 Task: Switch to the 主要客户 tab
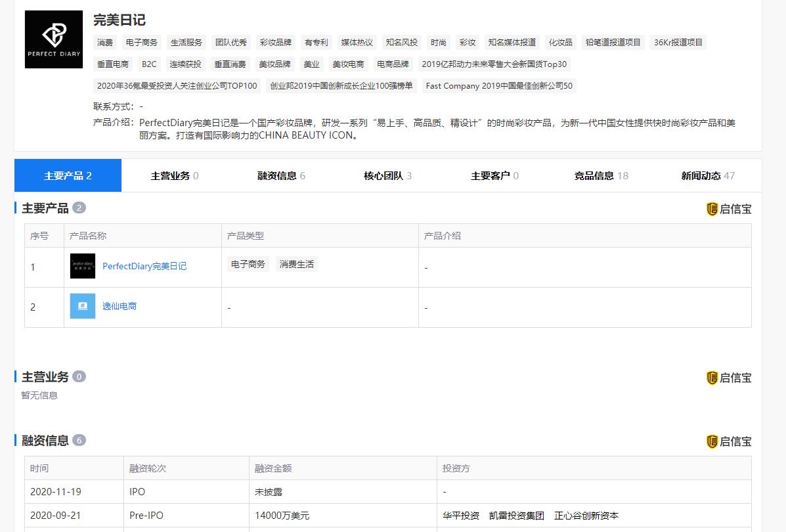pyautogui.click(x=494, y=175)
